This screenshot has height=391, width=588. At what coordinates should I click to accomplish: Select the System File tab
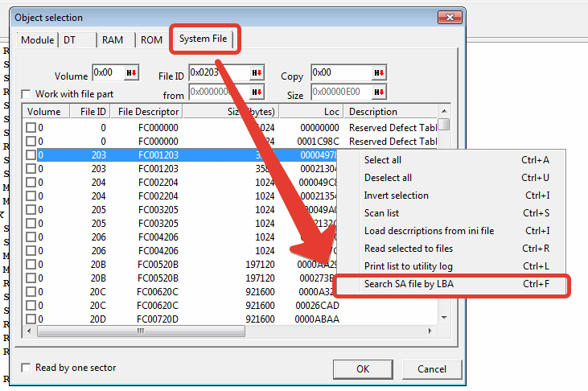[x=204, y=39]
